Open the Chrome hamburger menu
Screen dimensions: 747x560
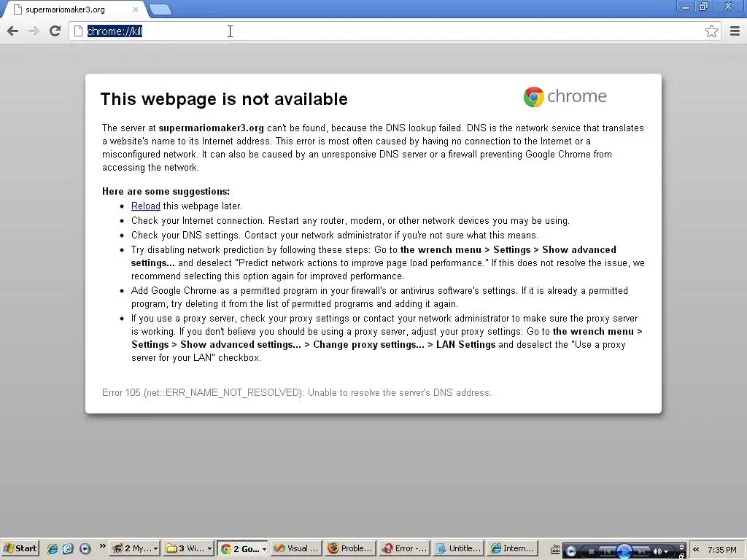pyautogui.click(x=735, y=31)
